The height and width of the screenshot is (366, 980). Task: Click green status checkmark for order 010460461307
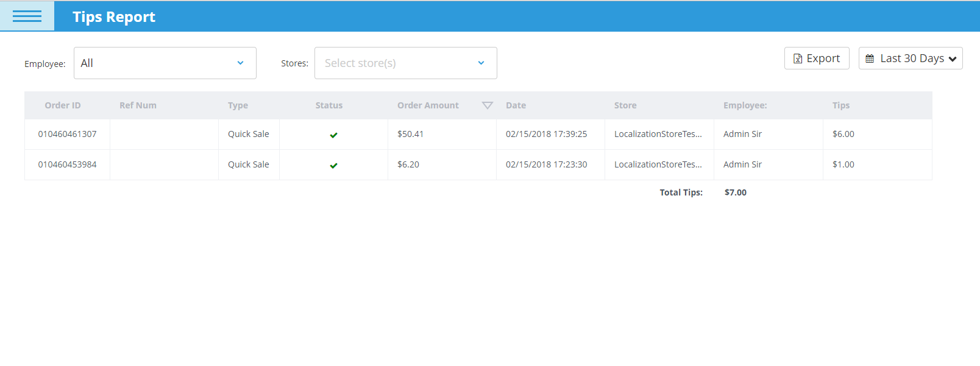tap(333, 135)
